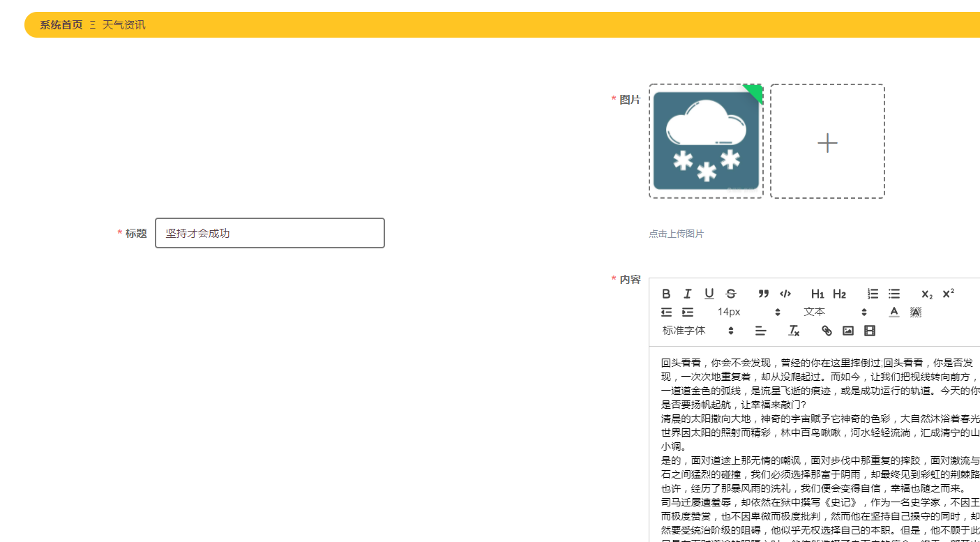
Task: Apply Heading 1 style
Action: (817, 294)
